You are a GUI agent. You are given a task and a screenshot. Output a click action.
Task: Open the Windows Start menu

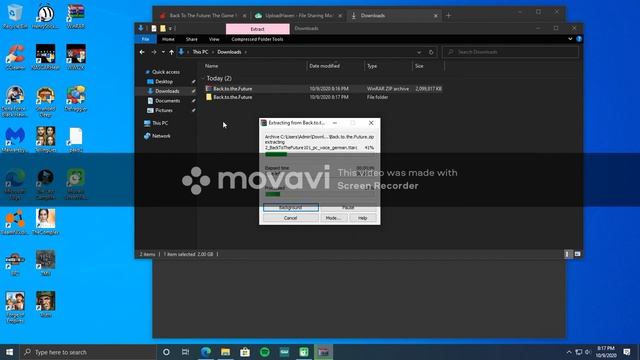tap(9, 352)
